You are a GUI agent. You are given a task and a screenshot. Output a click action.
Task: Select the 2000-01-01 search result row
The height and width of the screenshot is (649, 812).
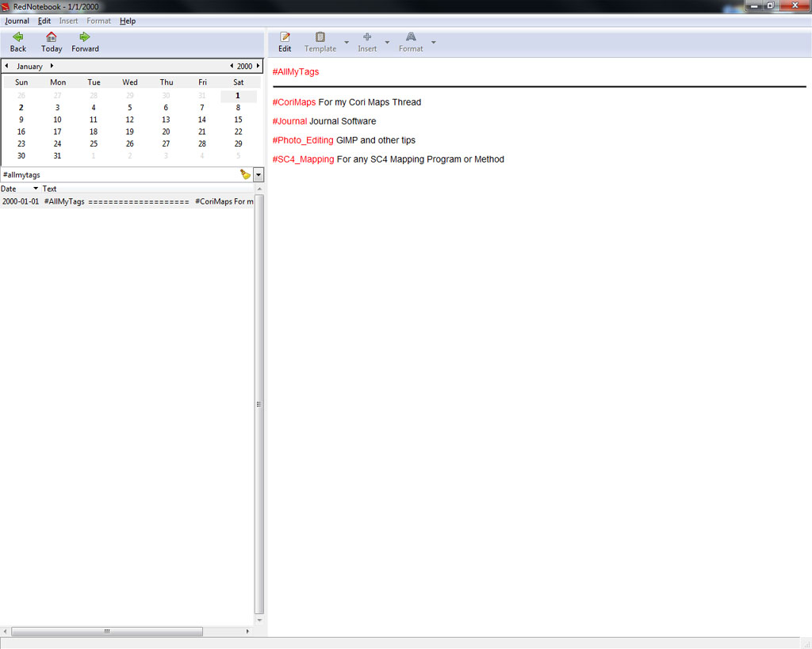pyautogui.click(x=127, y=201)
